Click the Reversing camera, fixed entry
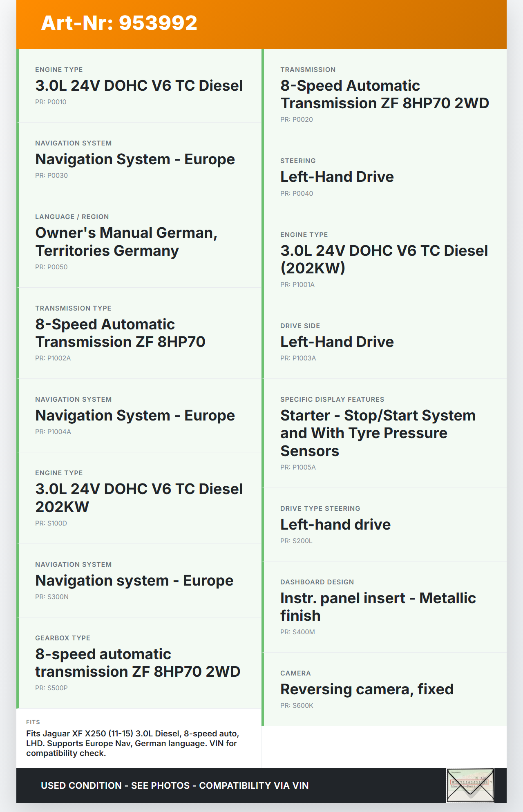This screenshot has width=523, height=812. [x=384, y=689]
